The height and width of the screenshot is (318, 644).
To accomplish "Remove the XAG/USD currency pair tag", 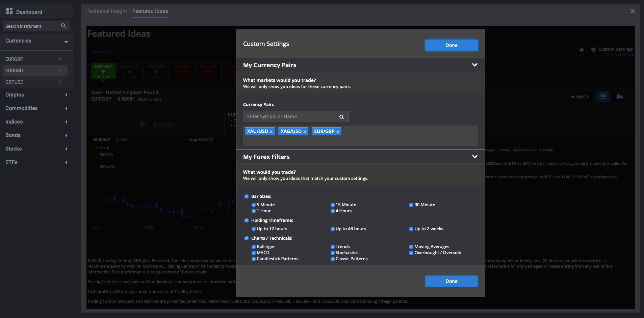I will pyautogui.click(x=305, y=132).
